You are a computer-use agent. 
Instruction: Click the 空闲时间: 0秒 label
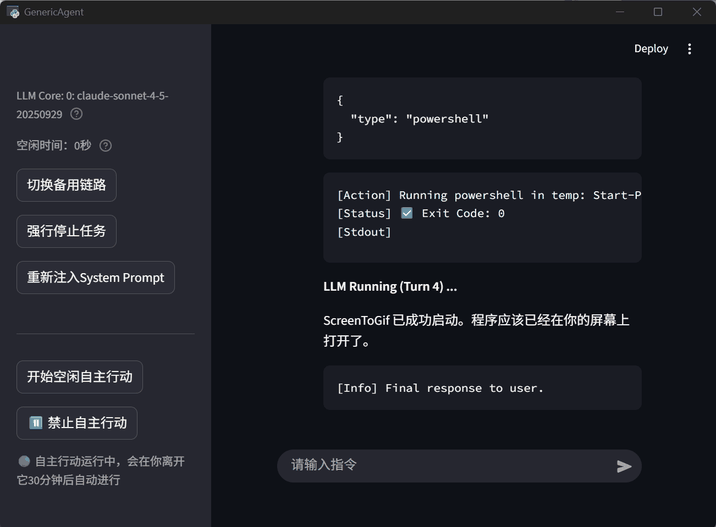54,146
